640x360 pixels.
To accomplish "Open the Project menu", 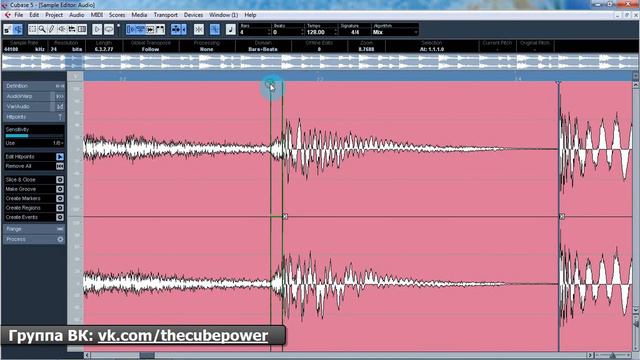I will click(54, 15).
